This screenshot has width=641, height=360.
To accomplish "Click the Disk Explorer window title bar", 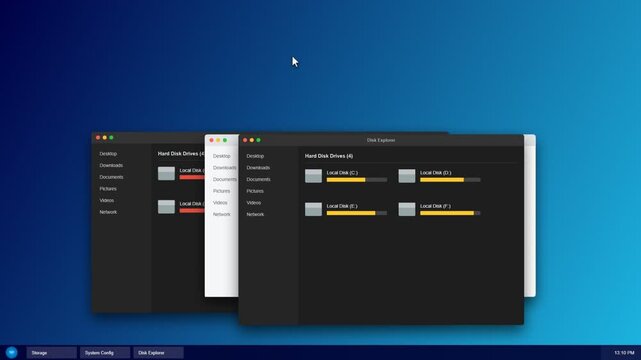I will (x=381, y=140).
